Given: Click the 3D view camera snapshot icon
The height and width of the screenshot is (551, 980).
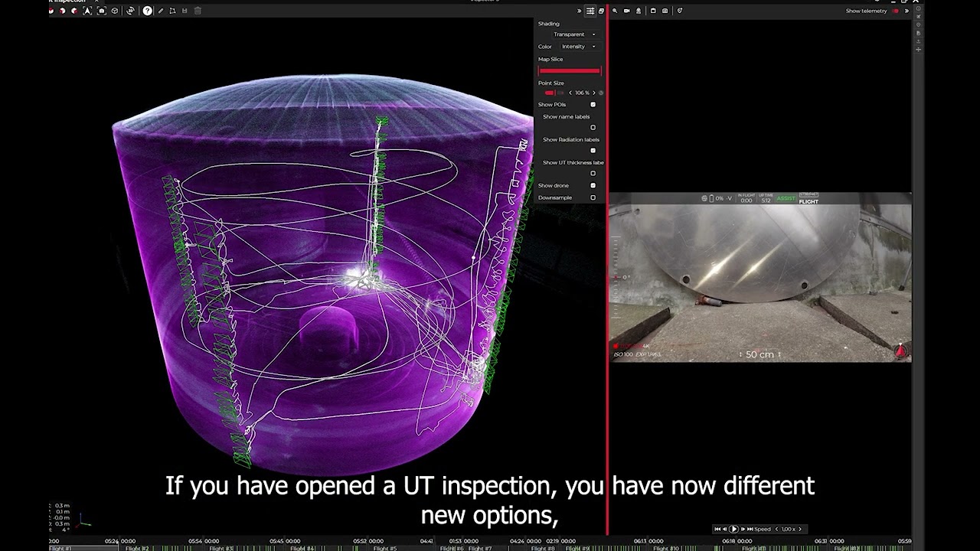Looking at the screenshot, I should pyautogui.click(x=102, y=11).
